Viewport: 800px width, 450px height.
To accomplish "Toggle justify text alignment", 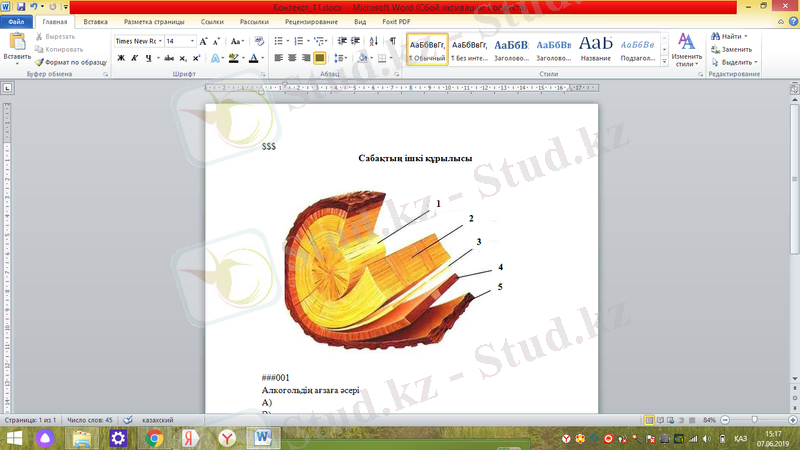I will (x=320, y=58).
